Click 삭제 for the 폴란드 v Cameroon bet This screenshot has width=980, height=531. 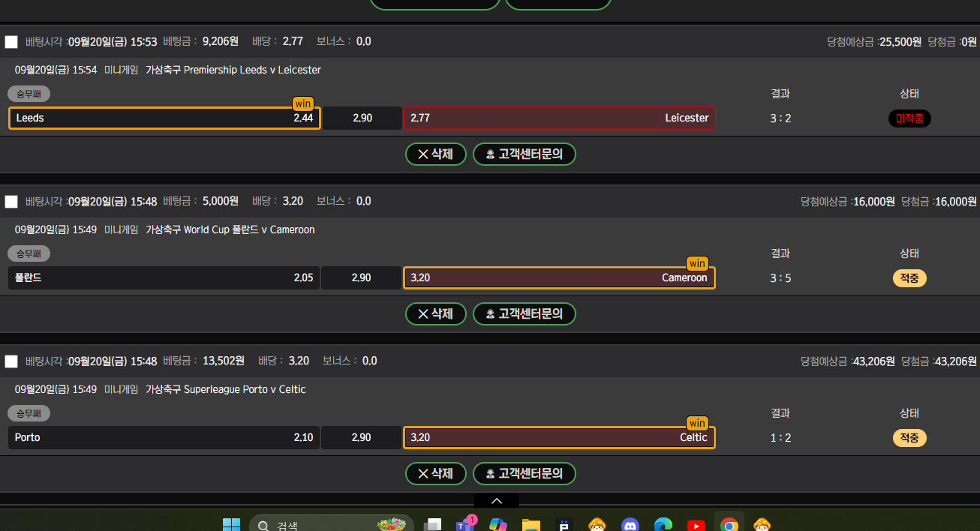tap(435, 314)
